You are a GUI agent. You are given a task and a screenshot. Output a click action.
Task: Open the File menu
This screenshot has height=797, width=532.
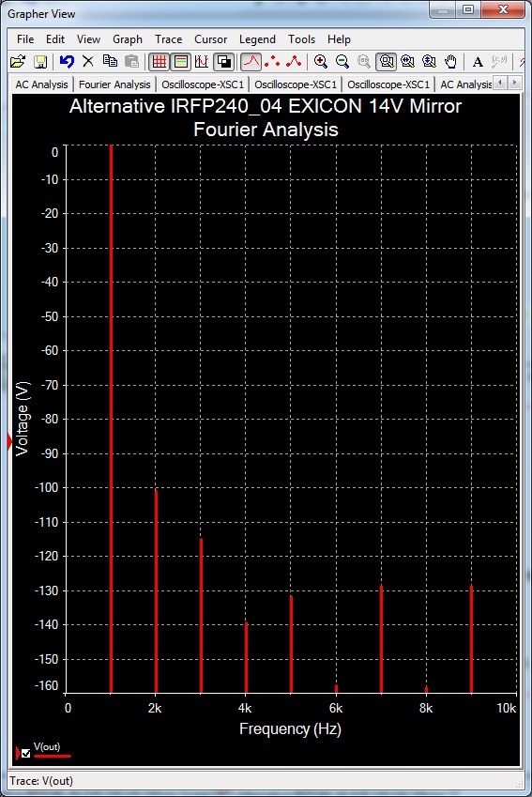click(25, 39)
